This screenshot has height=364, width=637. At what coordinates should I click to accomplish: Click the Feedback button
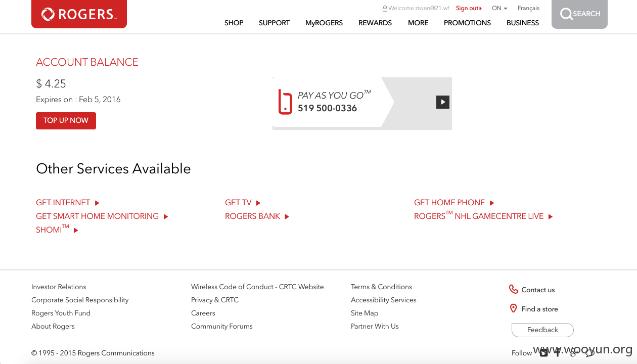pyautogui.click(x=542, y=330)
